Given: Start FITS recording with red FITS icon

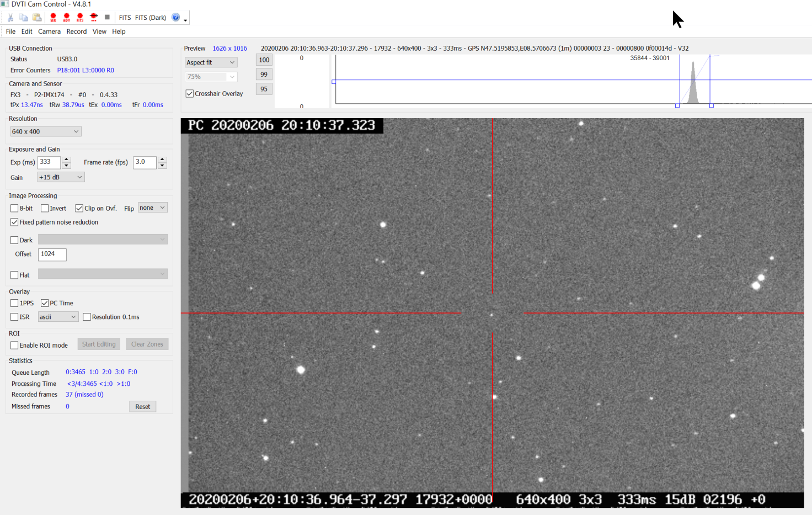Looking at the screenshot, I should click(80, 18).
